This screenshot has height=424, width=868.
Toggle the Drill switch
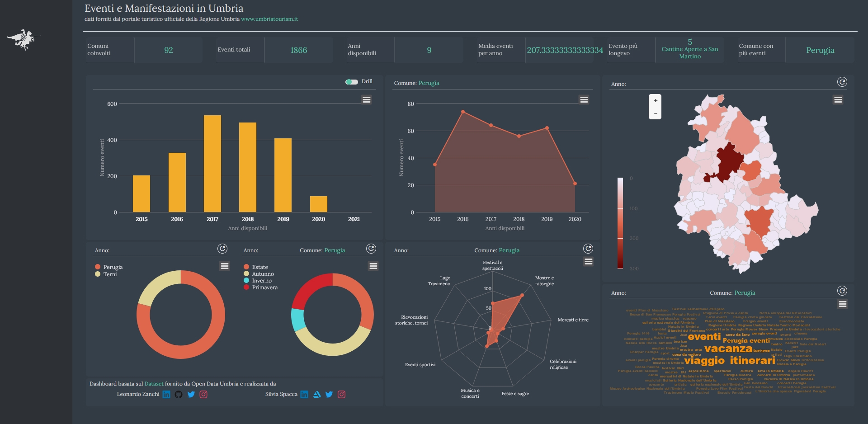point(351,82)
